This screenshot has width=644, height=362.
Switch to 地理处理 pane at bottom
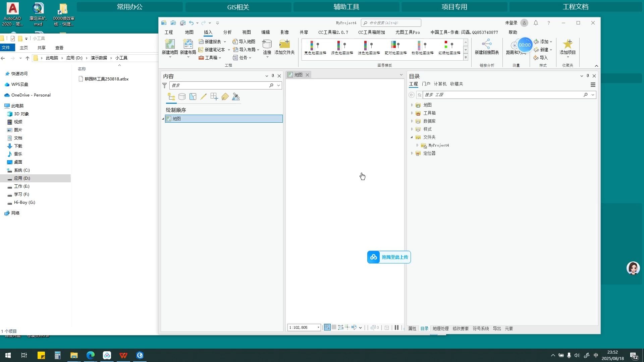(440, 329)
